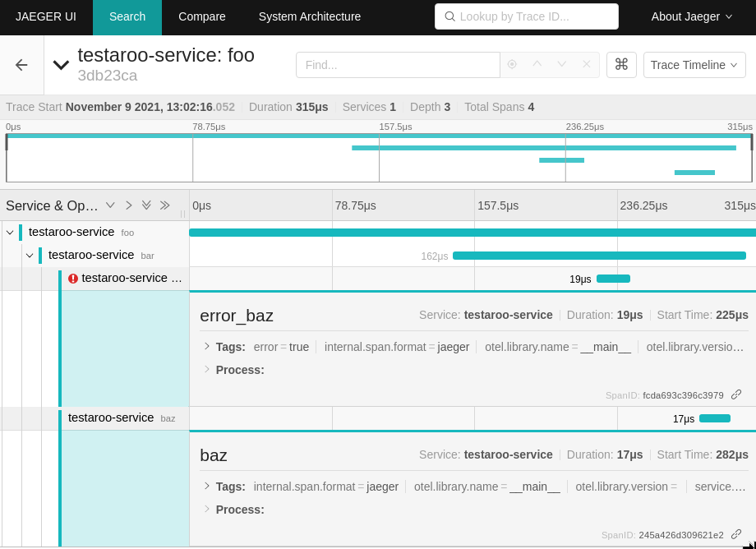Expand all spans double-right chevron icon
This screenshot has width=756, height=549.
tap(165, 205)
